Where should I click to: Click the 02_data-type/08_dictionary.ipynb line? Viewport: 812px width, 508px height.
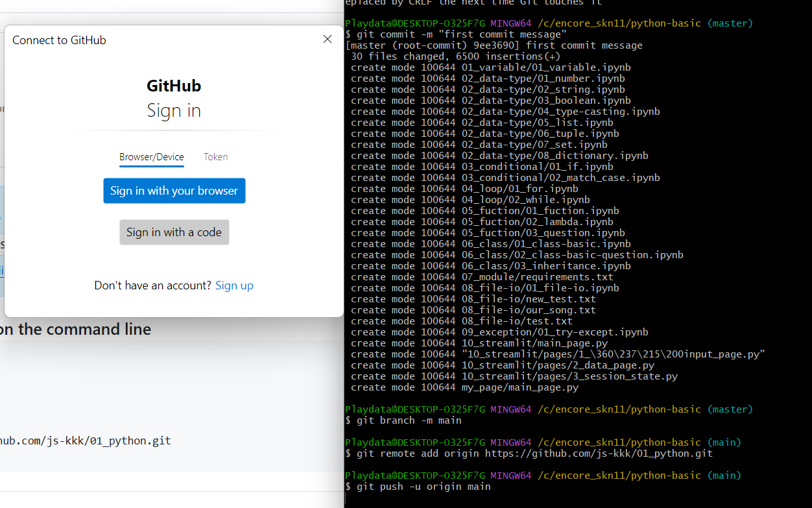(500, 156)
